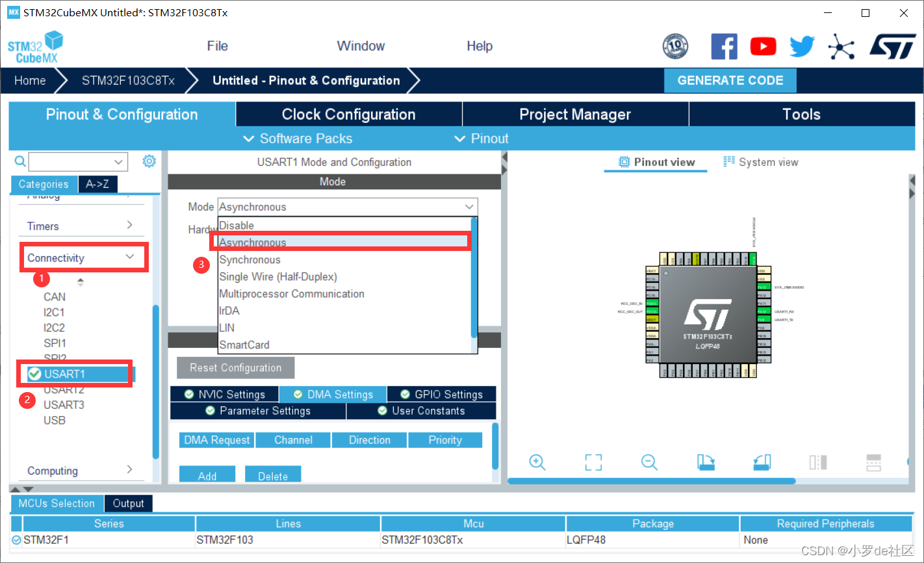This screenshot has width=924, height=563.
Task: Click the Add DMA request button
Action: click(207, 475)
